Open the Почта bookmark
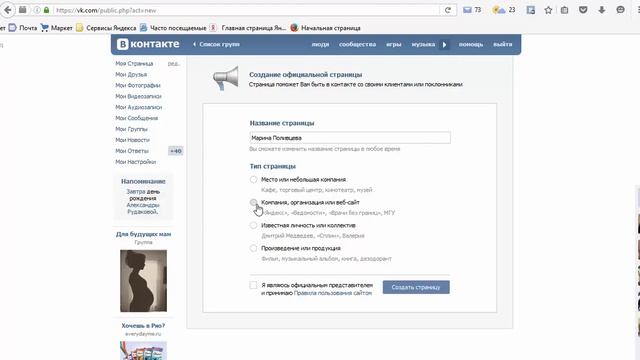The image size is (640, 360). click(23, 28)
